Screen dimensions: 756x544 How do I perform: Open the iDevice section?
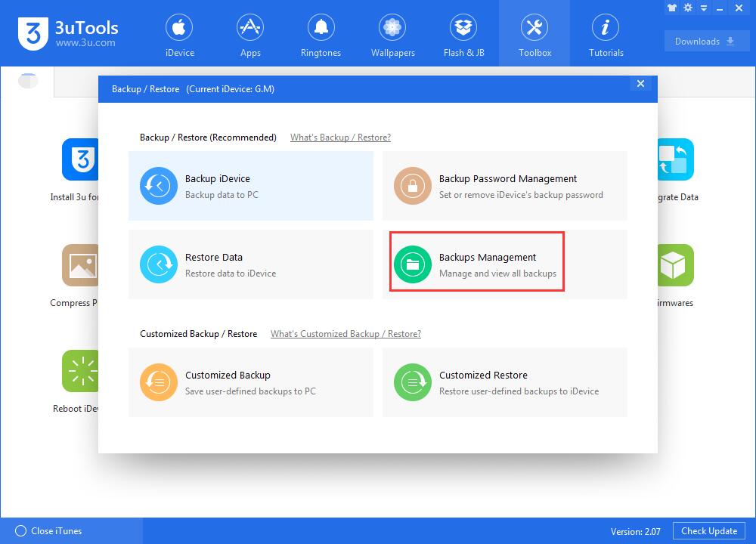[179, 34]
